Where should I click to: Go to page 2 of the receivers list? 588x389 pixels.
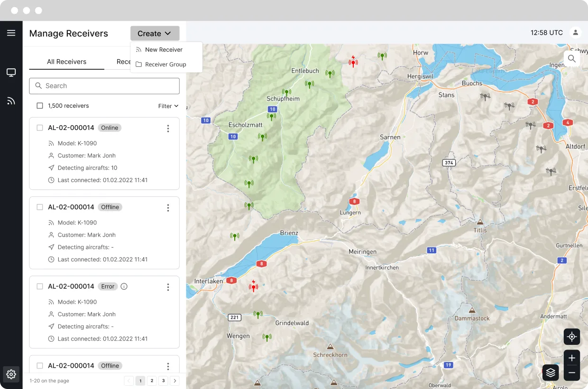pyautogui.click(x=152, y=380)
